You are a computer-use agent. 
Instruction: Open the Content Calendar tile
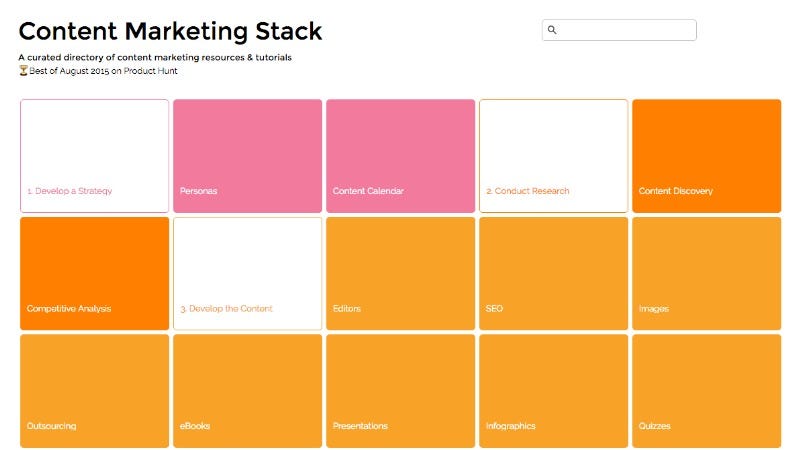[400, 155]
